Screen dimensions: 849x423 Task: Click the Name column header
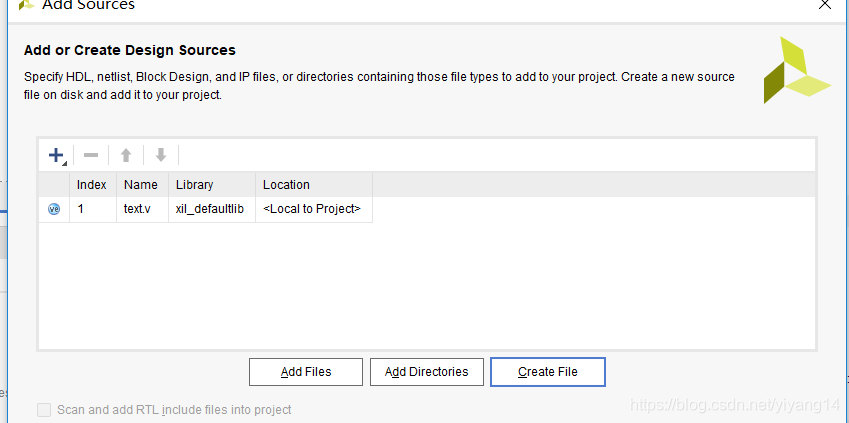(x=142, y=185)
